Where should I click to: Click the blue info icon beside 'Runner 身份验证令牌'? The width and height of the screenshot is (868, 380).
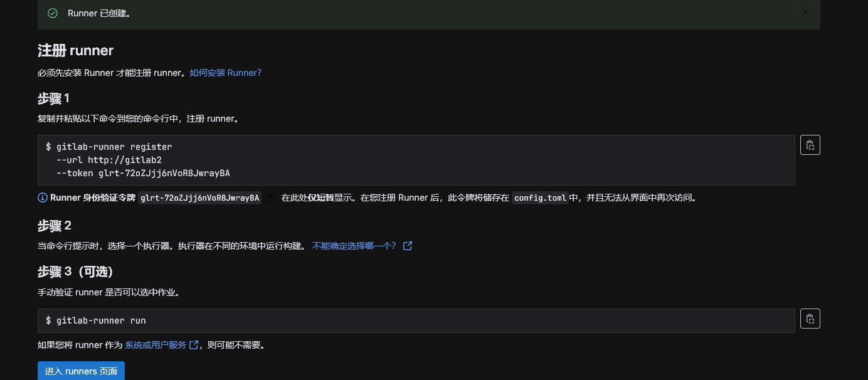coord(43,198)
